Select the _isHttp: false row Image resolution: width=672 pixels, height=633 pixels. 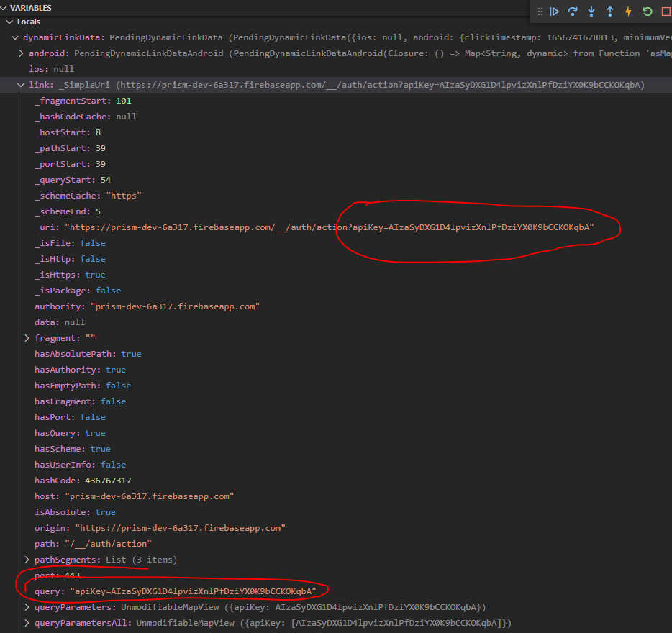[336, 259]
